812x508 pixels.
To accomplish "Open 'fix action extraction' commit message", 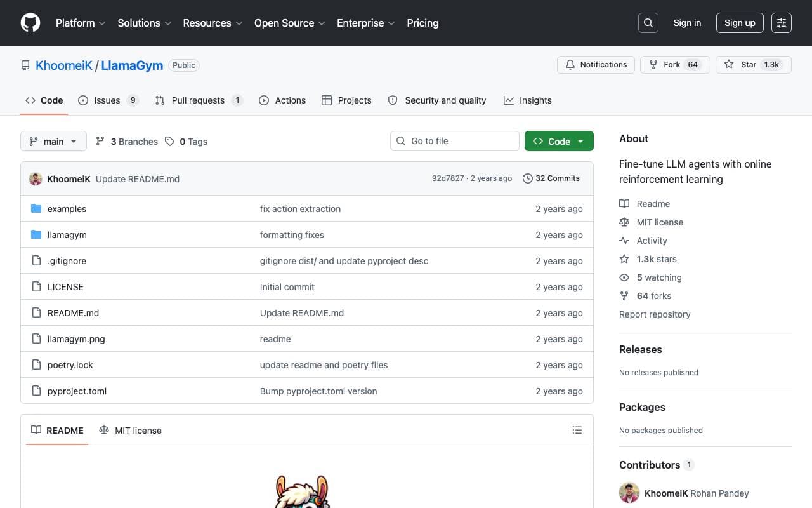I will 300,209.
